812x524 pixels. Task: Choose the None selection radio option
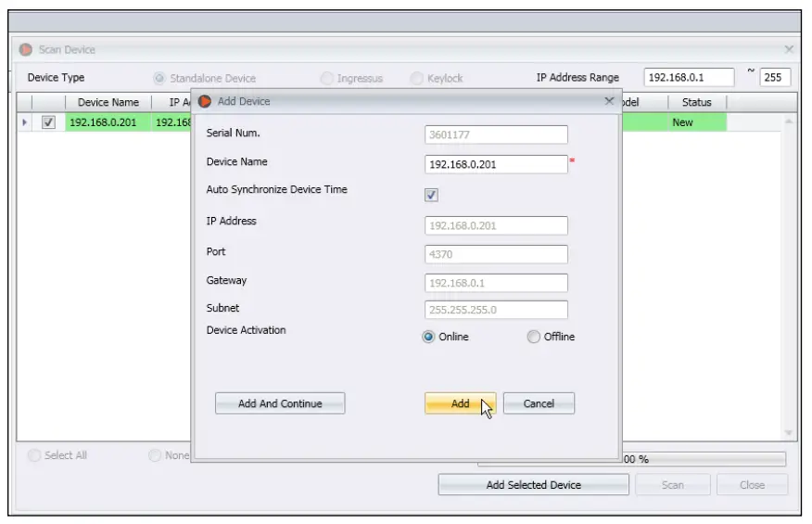pyautogui.click(x=154, y=455)
